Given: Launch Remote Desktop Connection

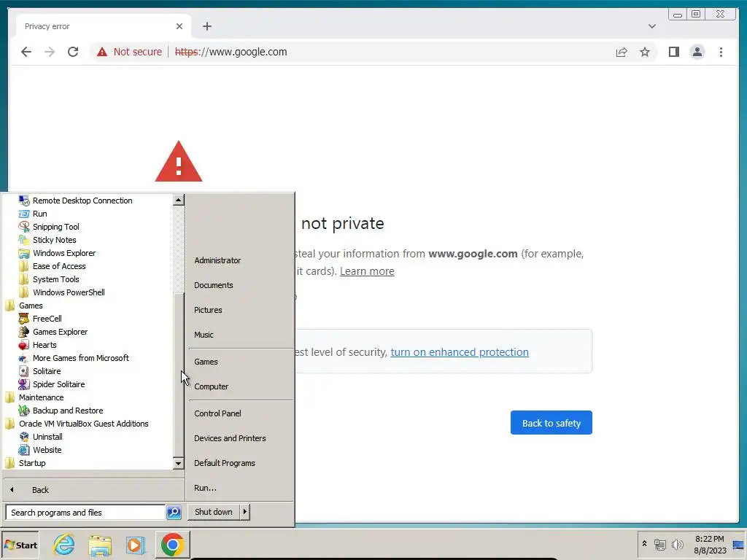Looking at the screenshot, I should pos(82,201).
